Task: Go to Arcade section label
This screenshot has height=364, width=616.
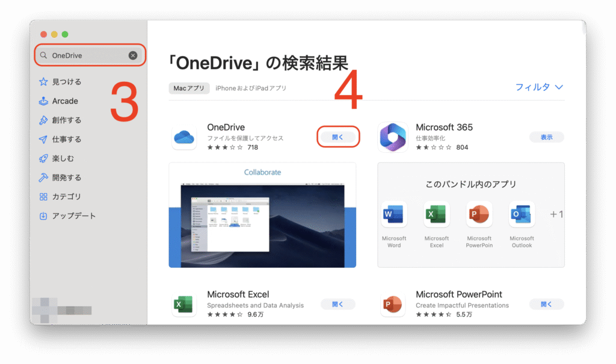Action: pyautogui.click(x=65, y=101)
